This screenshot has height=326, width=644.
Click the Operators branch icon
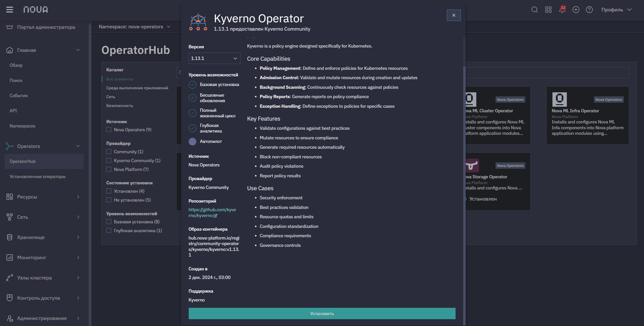(x=10, y=146)
